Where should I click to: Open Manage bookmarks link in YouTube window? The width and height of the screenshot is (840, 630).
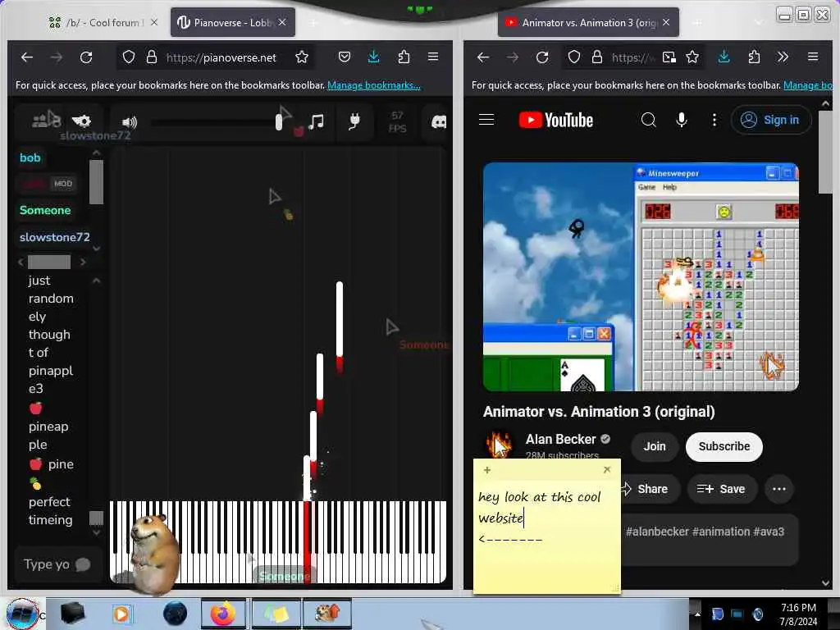tap(808, 85)
